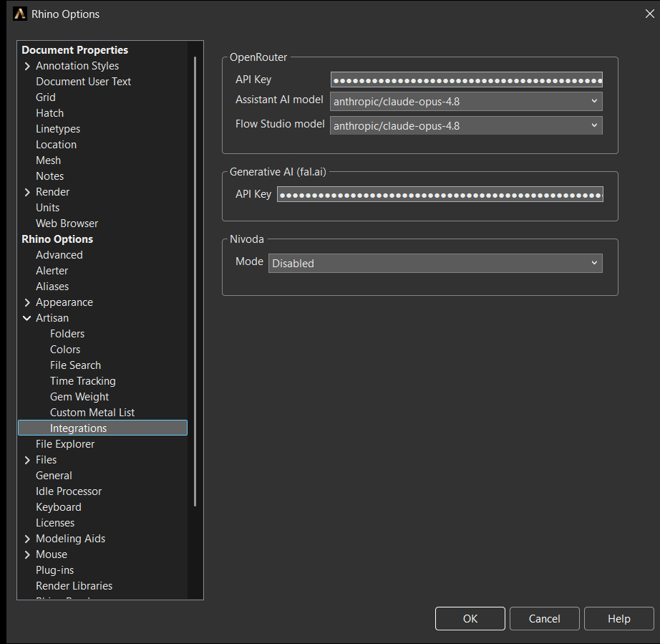This screenshot has width=660, height=644.
Task: Click the fal.ai API Key field
Action: tap(440, 195)
